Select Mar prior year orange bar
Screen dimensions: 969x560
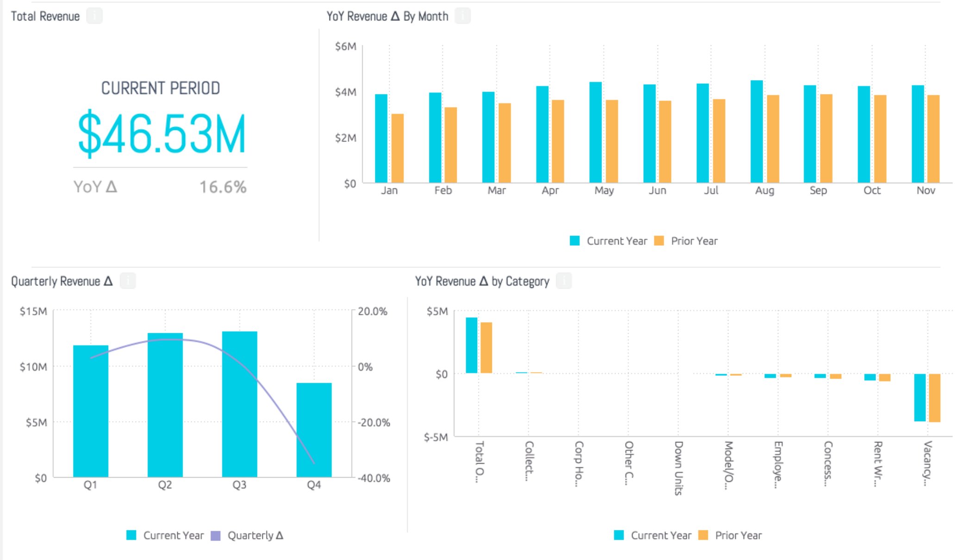(x=505, y=143)
